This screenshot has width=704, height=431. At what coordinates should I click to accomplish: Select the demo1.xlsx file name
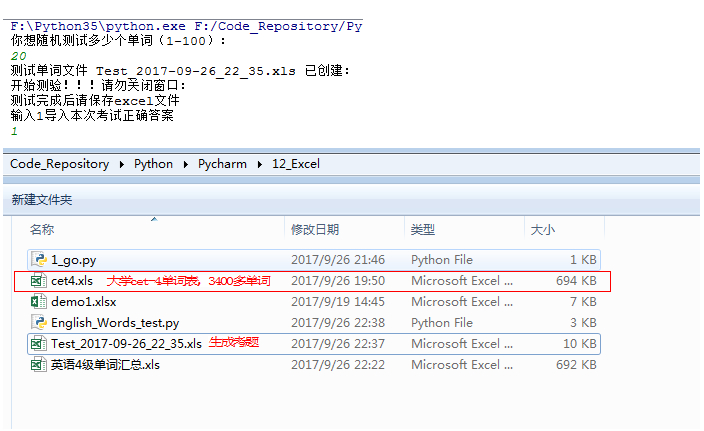[84, 302]
